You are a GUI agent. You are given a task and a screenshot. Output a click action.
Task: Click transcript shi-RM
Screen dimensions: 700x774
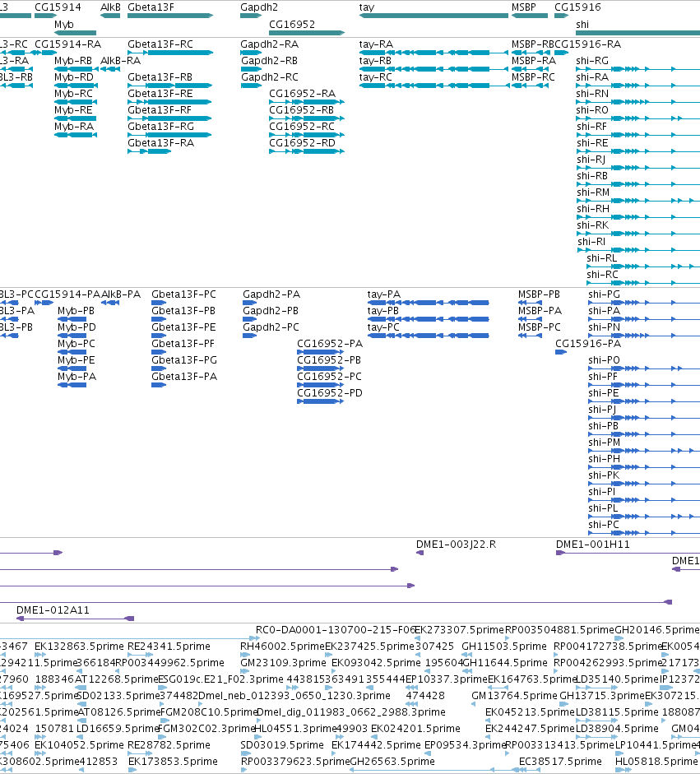(x=593, y=192)
